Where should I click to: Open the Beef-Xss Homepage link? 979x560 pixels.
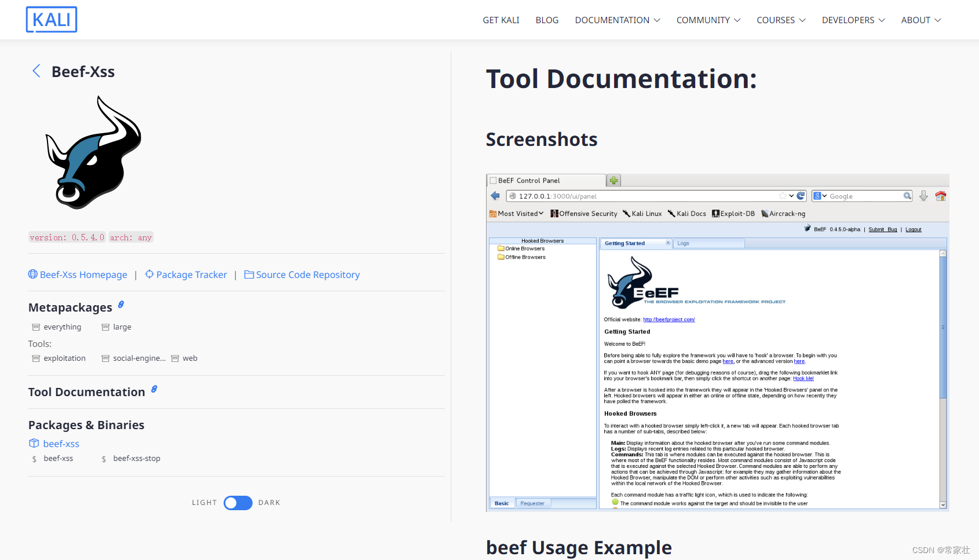click(83, 274)
